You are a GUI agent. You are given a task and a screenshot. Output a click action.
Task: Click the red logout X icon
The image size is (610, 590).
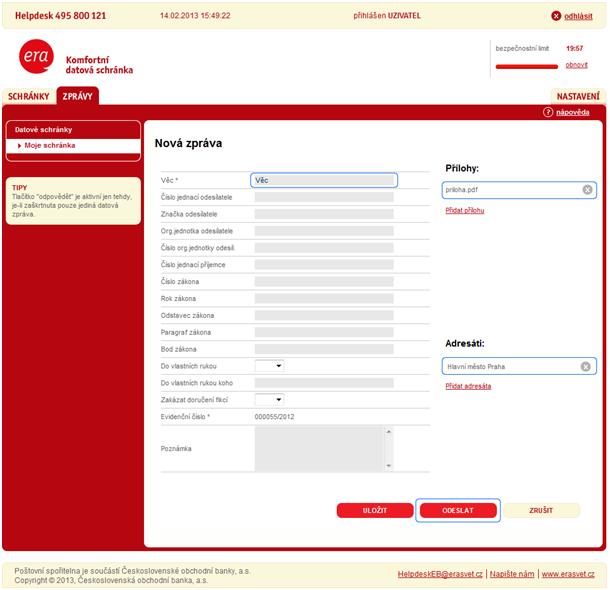pyautogui.click(x=556, y=16)
